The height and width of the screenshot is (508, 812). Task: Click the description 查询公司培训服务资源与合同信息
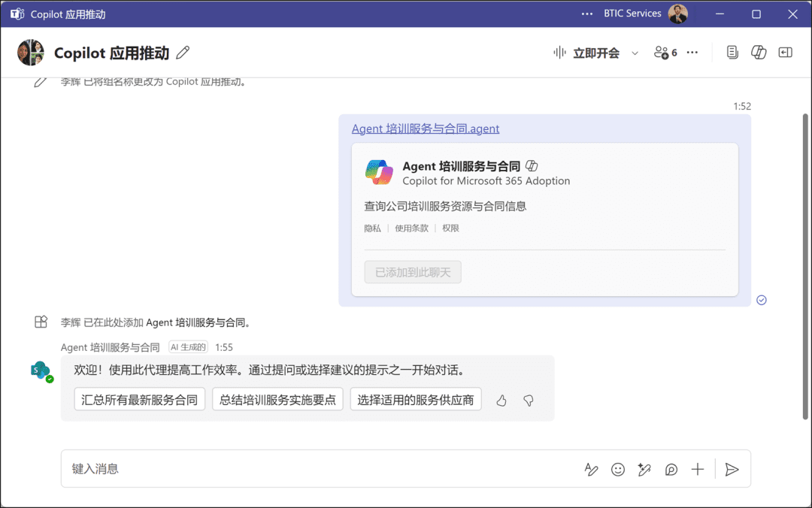pyautogui.click(x=445, y=206)
